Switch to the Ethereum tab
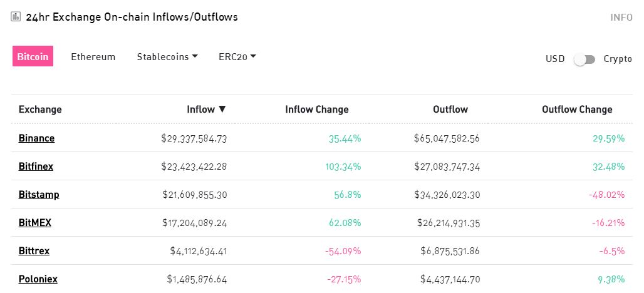644x293 pixels. (x=93, y=57)
